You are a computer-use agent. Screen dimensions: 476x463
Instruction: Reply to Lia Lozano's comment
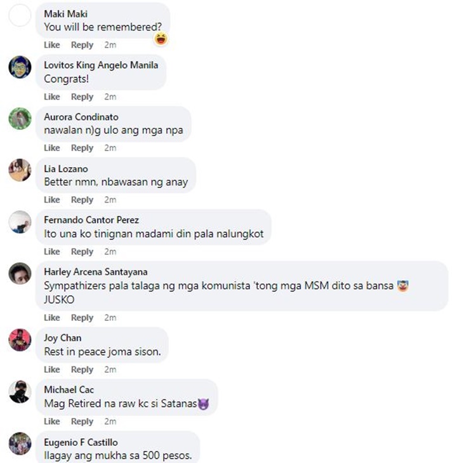(82, 200)
